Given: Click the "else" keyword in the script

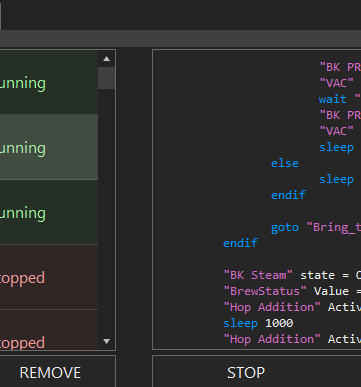Looking at the screenshot, I should point(285,163).
